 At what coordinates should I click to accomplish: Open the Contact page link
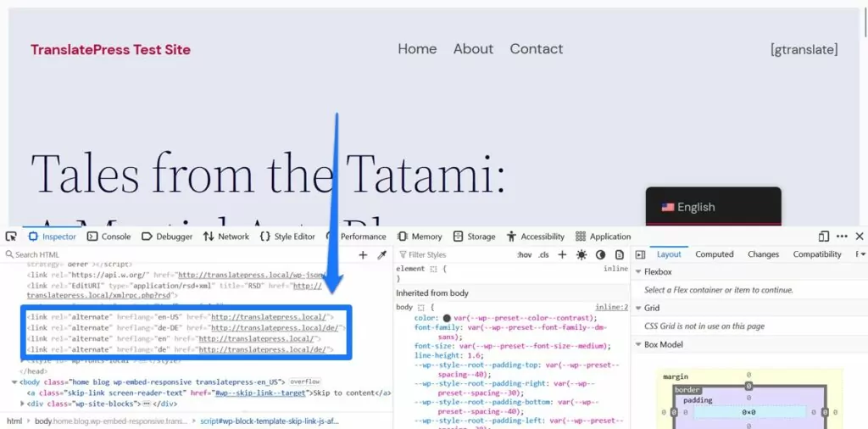click(537, 48)
